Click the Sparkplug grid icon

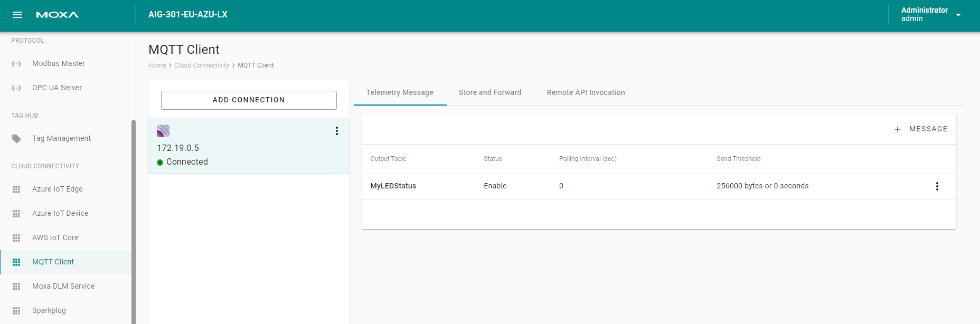pyautogui.click(x=16, y=311)
